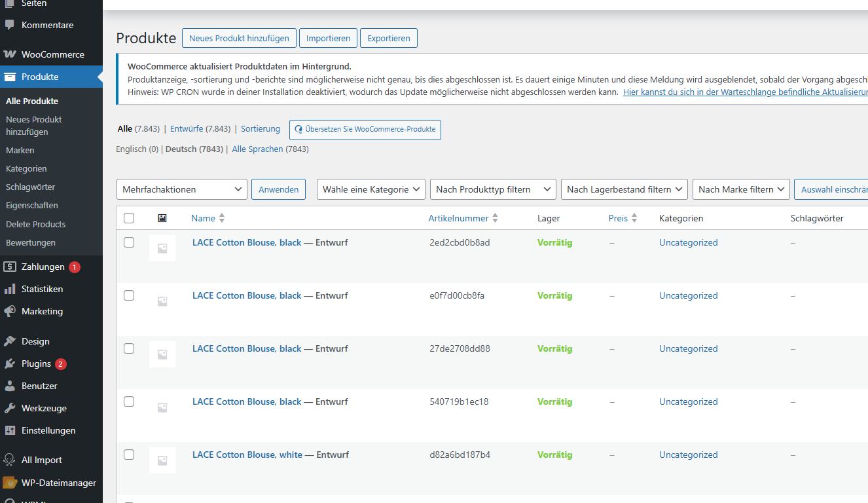Click the Name column sort arrows

tap(222, 218)
